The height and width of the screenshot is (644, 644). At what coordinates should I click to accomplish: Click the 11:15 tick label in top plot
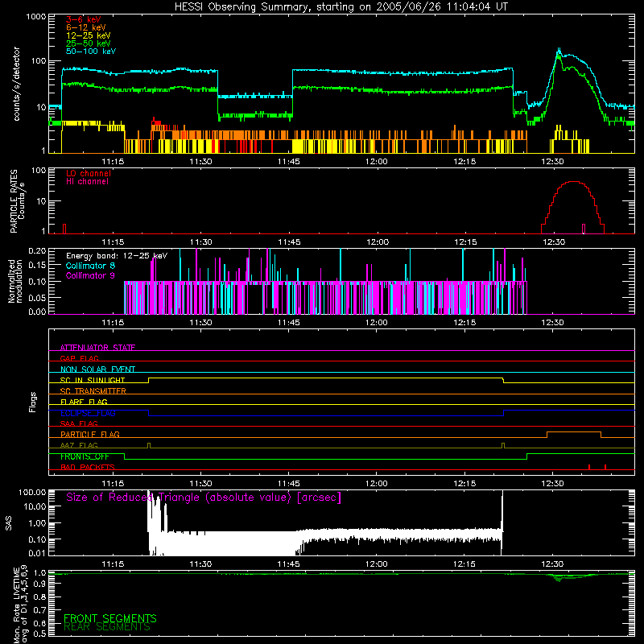pyautogui.click(x=113, y=162)
